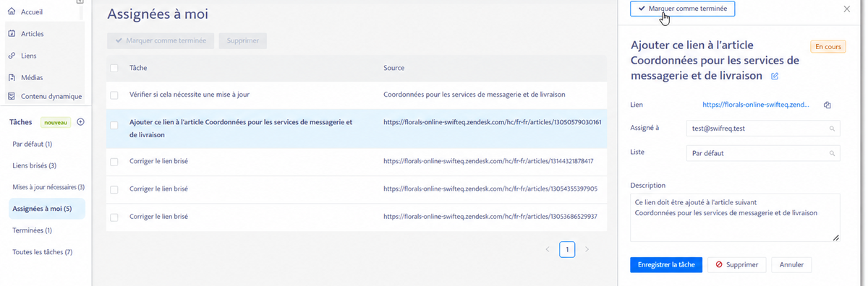The width and height of the screenshot is (868, 286).
Task: Open the article URL ending in 13050579030161
Action: tap(493, 122)
